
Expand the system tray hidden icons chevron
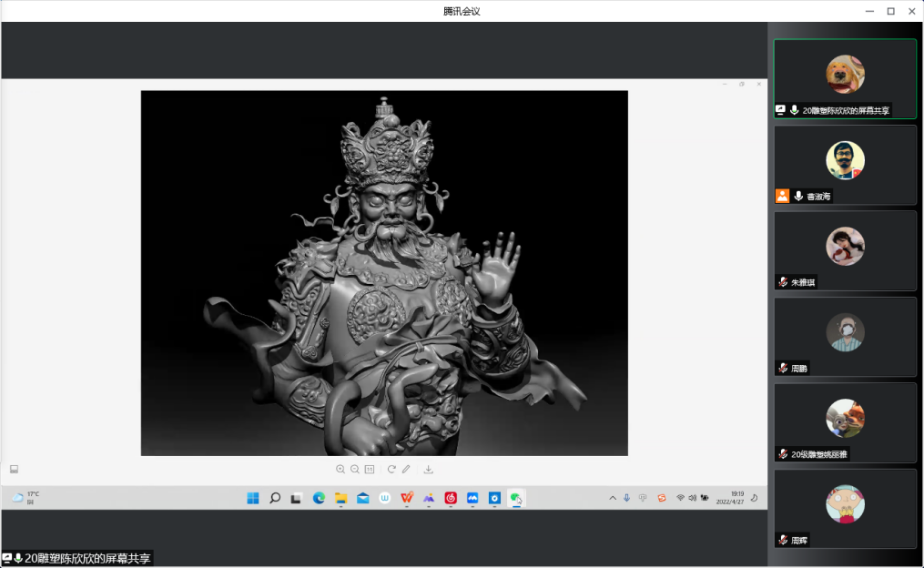click(x=613, y=498)
